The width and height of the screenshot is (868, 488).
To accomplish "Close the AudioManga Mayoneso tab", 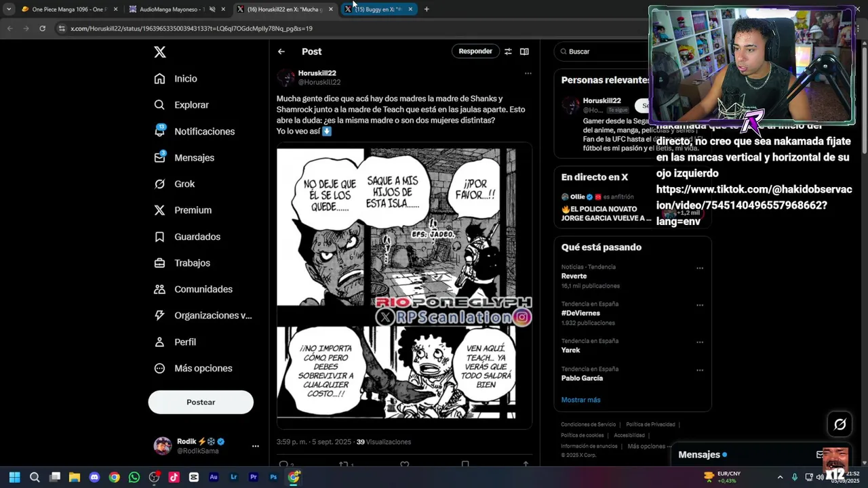I will [x=223, y=9].
